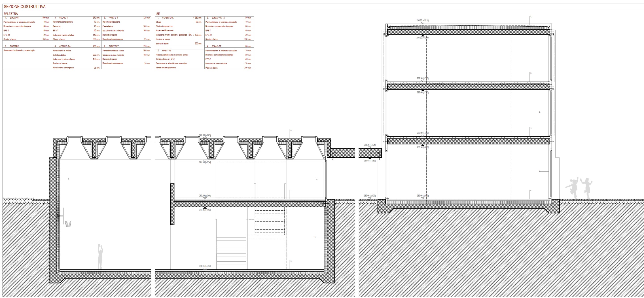Click the 280.50 [-4.50] gym floor marker
The image size is (644, 298).
pos(205,266)
